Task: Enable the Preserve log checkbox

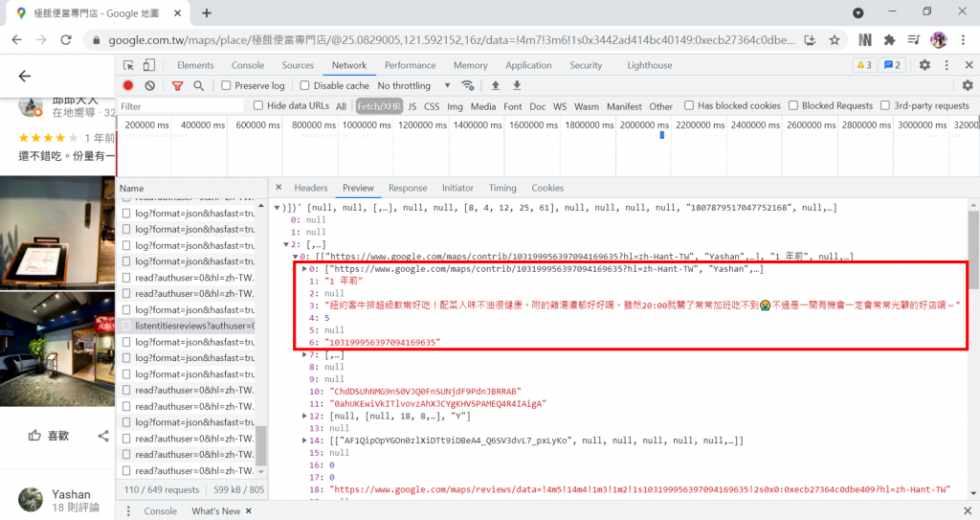Action: tap(226, 85)
